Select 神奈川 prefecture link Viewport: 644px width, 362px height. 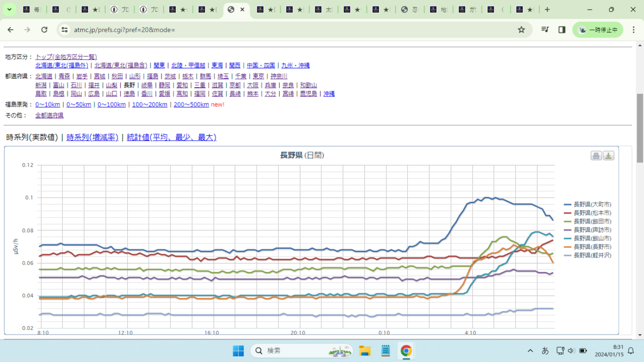279,77
